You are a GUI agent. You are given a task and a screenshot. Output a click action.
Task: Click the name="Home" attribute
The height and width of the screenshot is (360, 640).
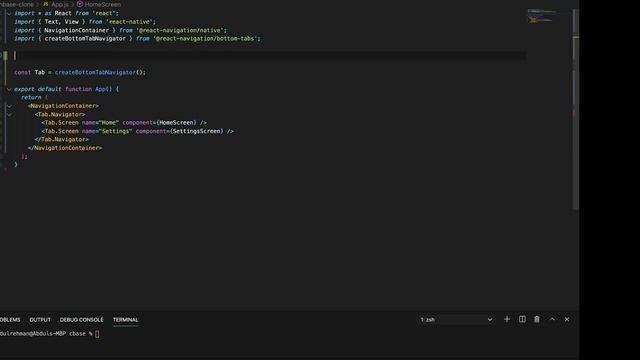coord(100,122)
